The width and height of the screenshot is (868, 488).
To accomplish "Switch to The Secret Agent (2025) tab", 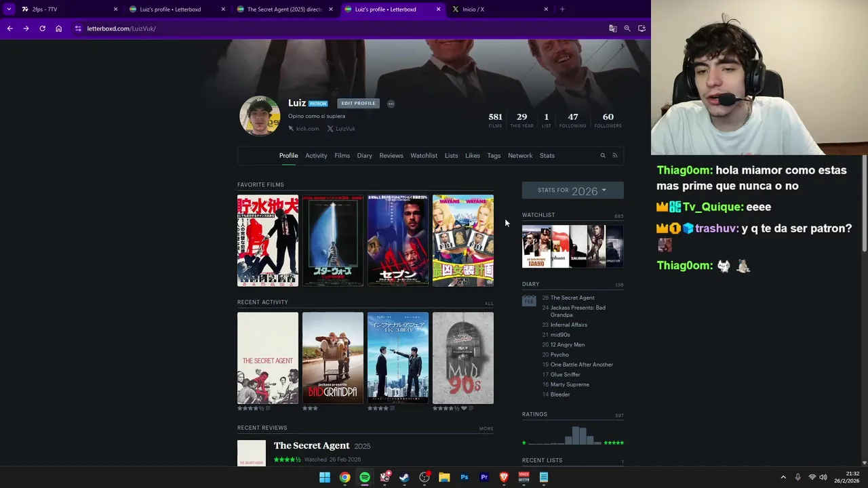I will click(x=284, y=9).
